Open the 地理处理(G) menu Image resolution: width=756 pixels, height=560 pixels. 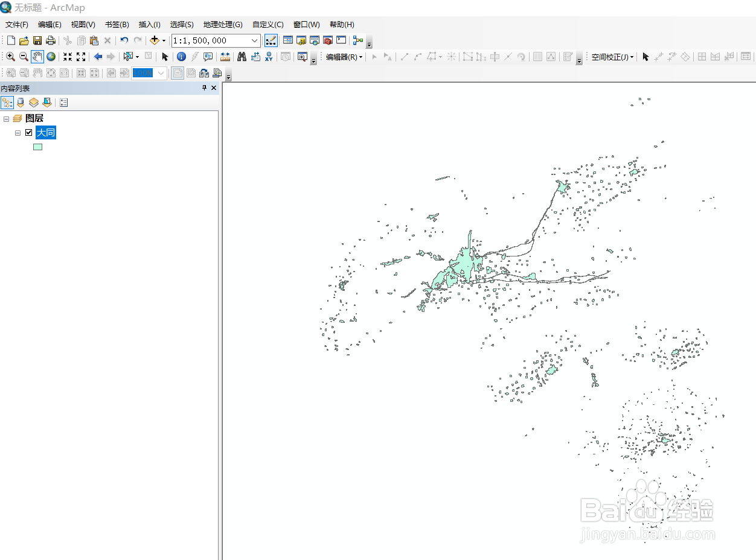pos(223,25)
